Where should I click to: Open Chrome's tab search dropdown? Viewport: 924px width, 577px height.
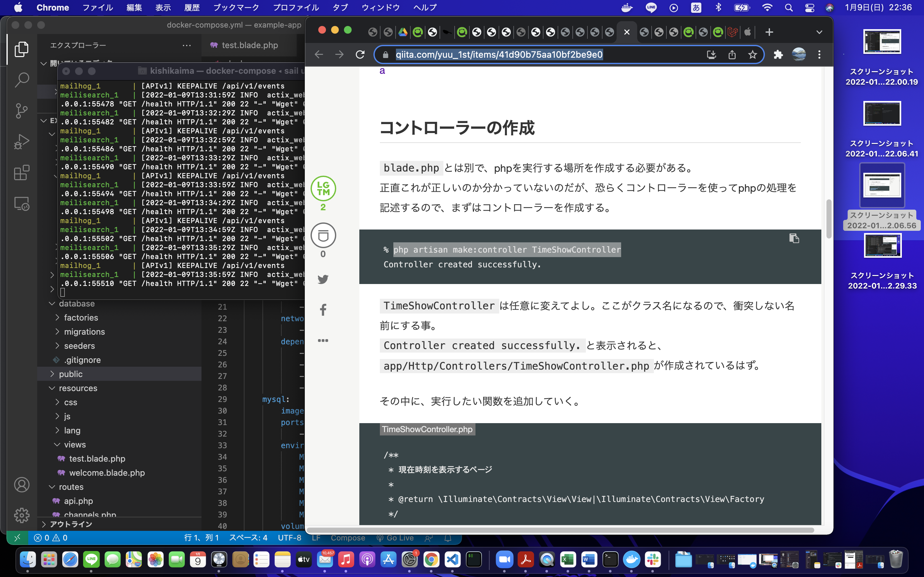click(x=820, y=32)
